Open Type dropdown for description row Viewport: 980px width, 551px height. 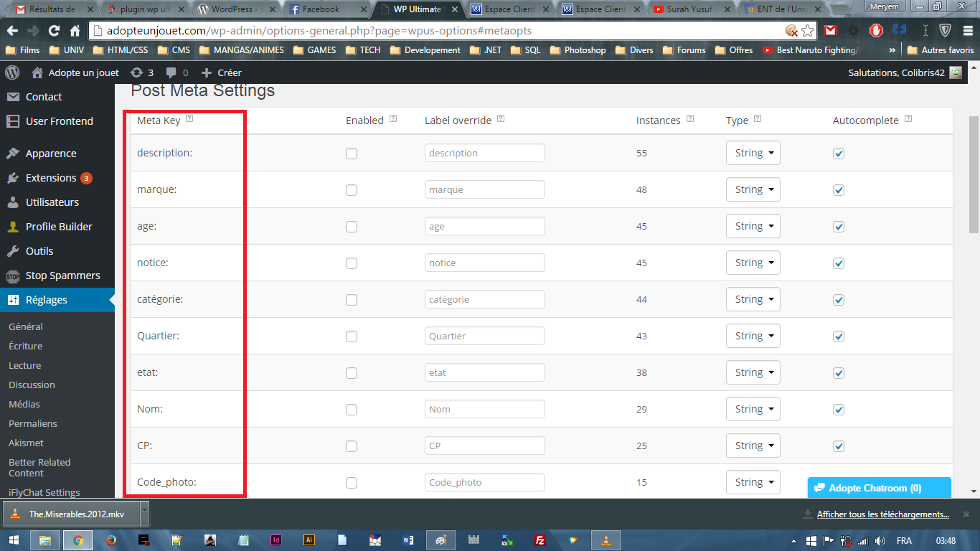(x=753, y=153)
